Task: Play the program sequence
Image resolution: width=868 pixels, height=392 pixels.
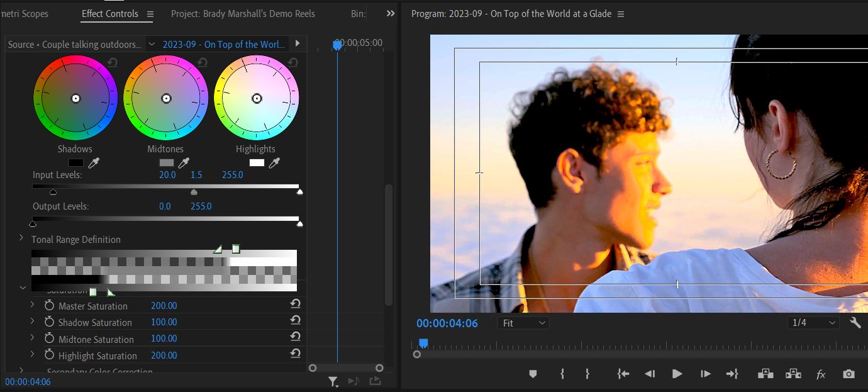Action: [677, 374]
